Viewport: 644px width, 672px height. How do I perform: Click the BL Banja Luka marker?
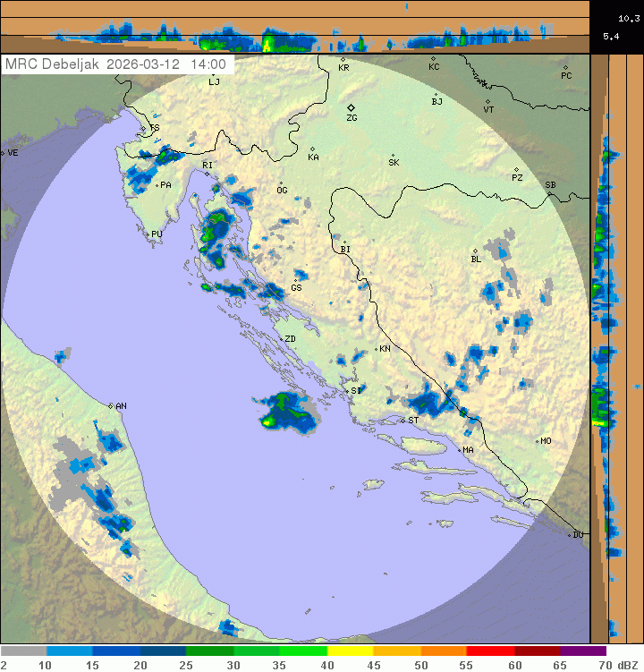coord(475,251)
